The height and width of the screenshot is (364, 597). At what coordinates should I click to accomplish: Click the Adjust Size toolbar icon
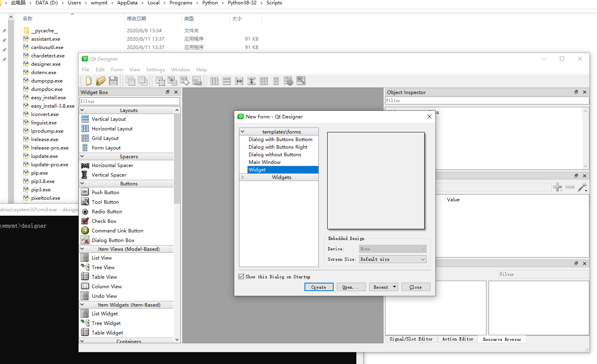pos(301,81)
